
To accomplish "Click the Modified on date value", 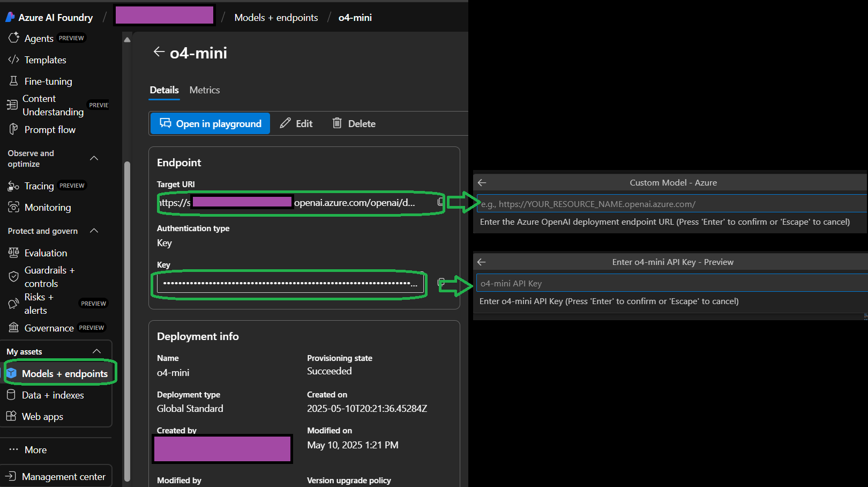I will pos(353,445).
